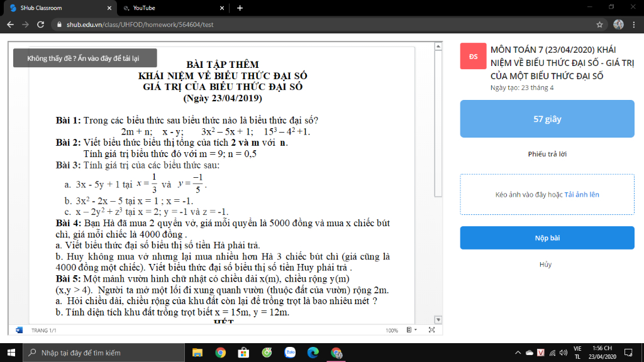Show hidden system tray icons
Image resolution: width=644 pixels, height=362 pixels.
[518, 353]
